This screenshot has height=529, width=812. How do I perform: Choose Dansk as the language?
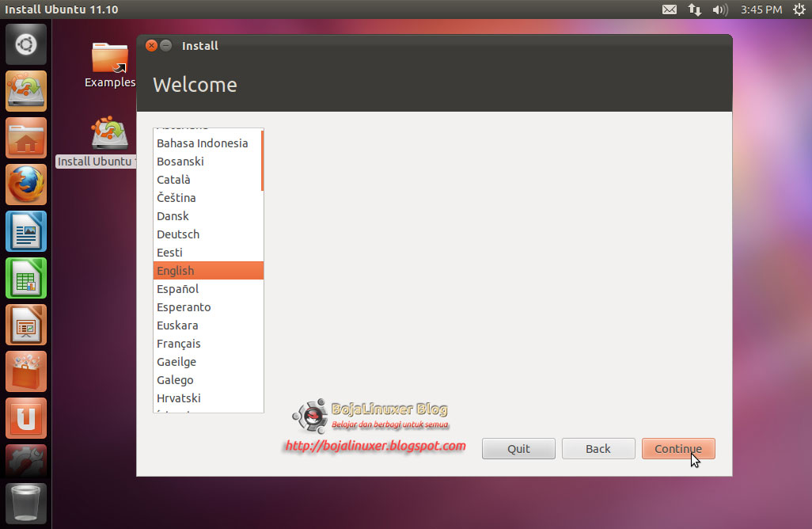207,216
